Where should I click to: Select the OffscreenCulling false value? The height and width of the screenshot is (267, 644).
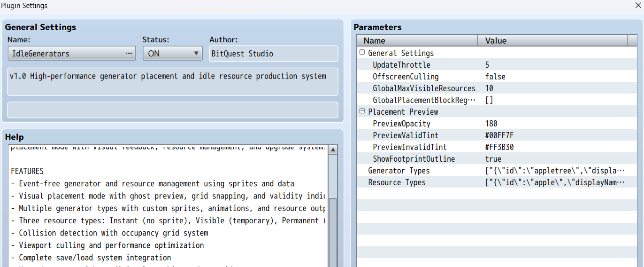point(495,77)
